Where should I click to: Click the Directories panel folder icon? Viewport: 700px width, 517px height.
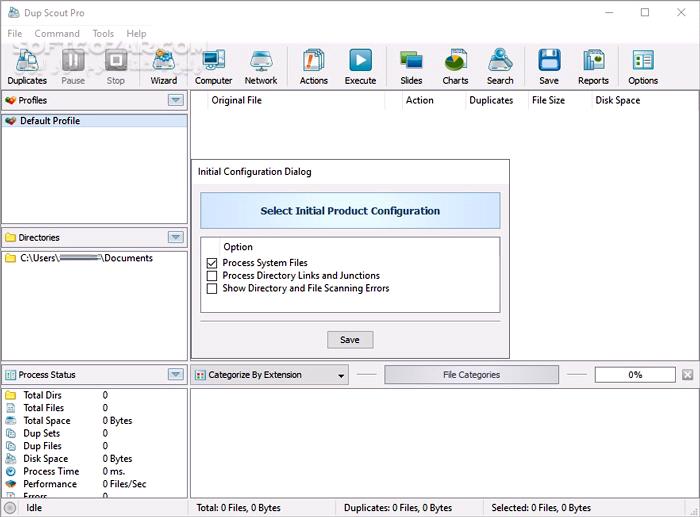[x=10, y=238]
